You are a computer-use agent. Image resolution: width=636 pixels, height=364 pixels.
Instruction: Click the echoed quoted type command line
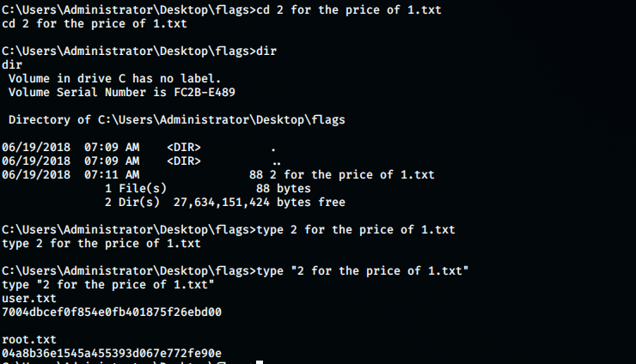point(108,284)
